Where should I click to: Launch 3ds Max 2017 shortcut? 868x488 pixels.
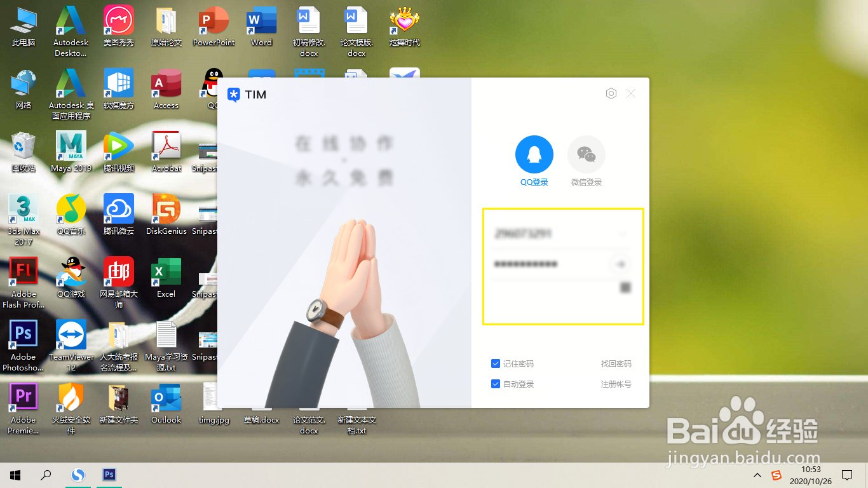pos(24,220)
